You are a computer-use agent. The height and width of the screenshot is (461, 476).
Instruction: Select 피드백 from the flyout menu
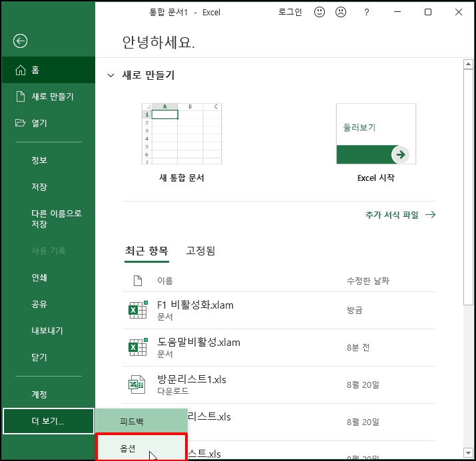142,421
